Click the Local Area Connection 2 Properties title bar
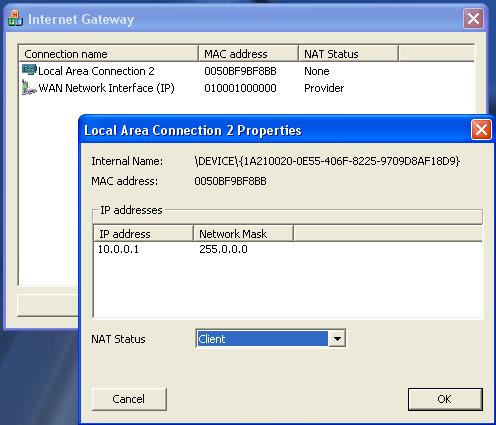This screenshot has height=425, width=496. (275, 130)
